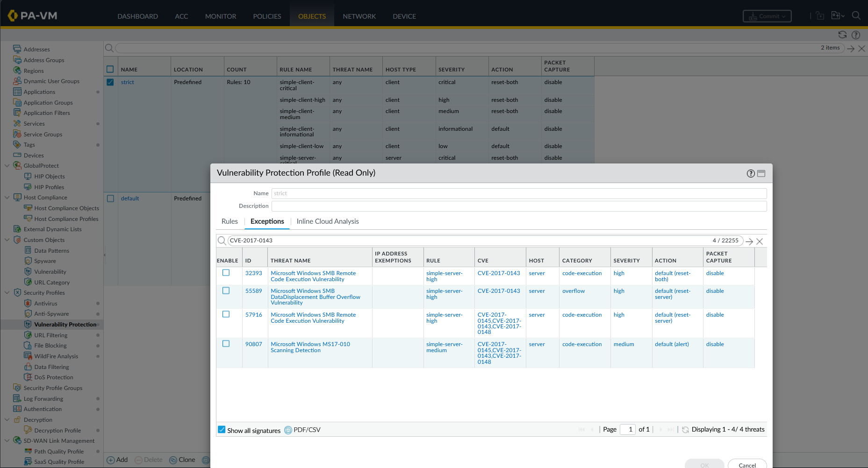Enable exception for threat ID 57916
The height and width of the screenshot is (468, 868).
click(x=226, y=314)
